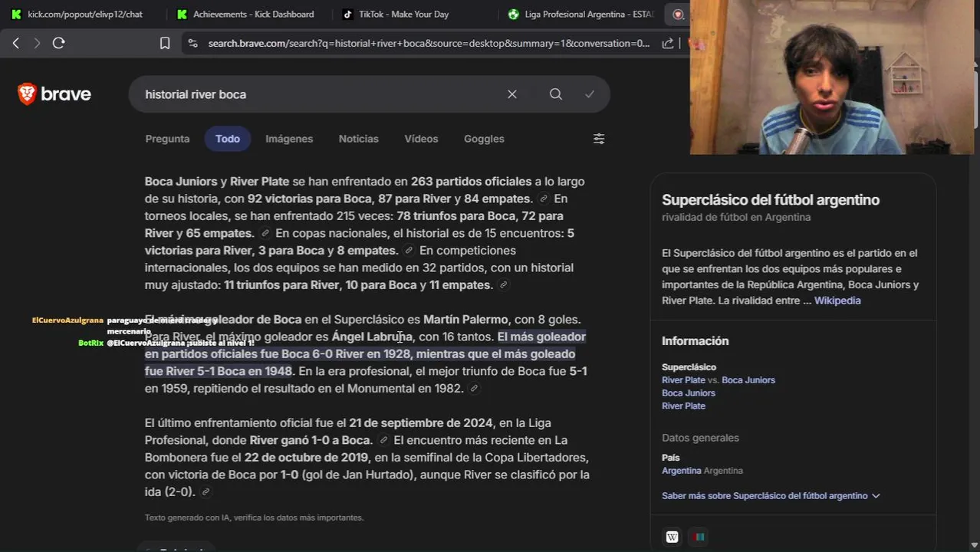Image resolution: width=980 pixels, height=552 pixels.
Task: Click the 'Datos generales' heading
Action: 700,439
